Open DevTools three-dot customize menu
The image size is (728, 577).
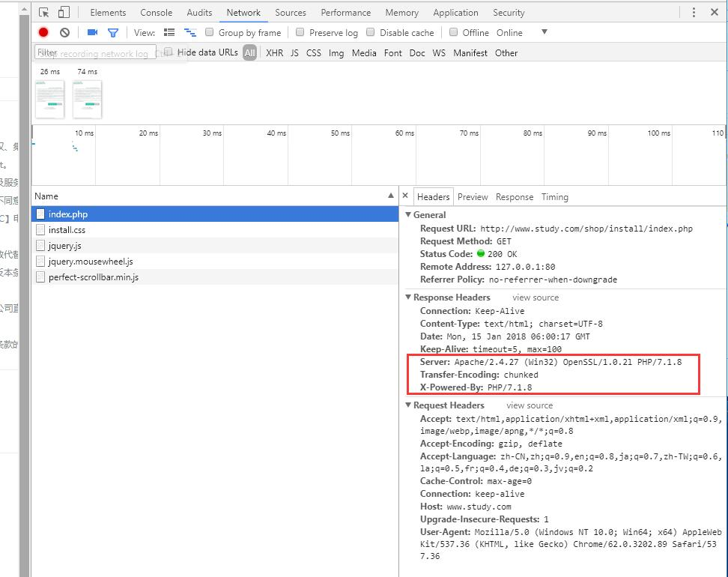[x=694, y=13]
